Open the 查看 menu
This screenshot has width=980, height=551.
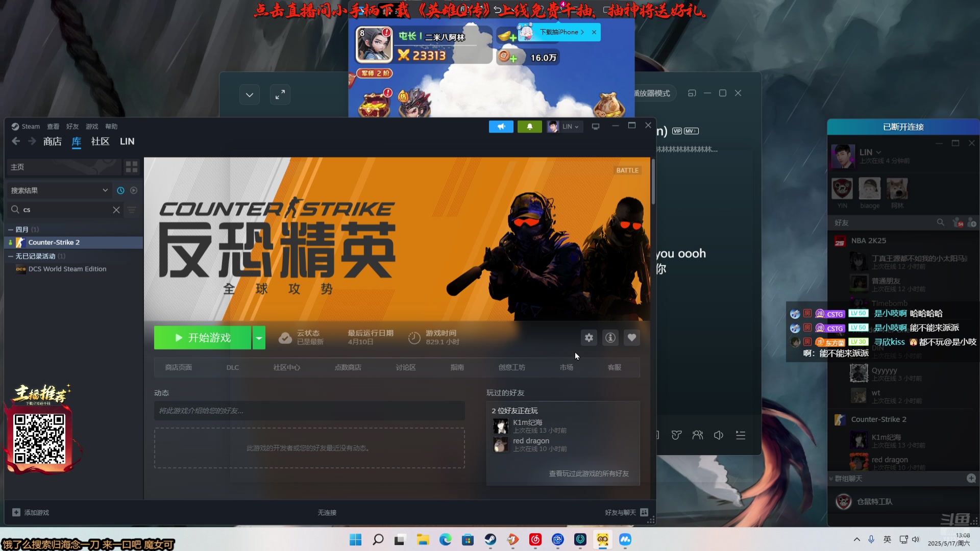(53, 127)
